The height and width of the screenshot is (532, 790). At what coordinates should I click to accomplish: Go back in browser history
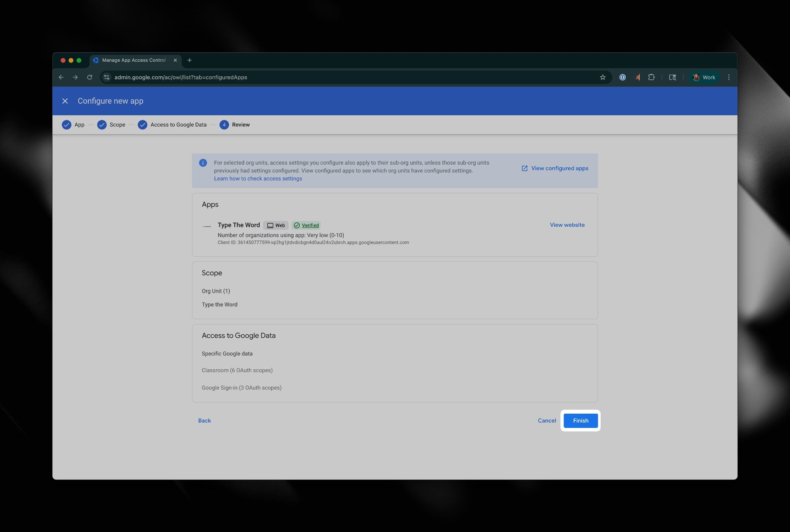pos(61,77)
